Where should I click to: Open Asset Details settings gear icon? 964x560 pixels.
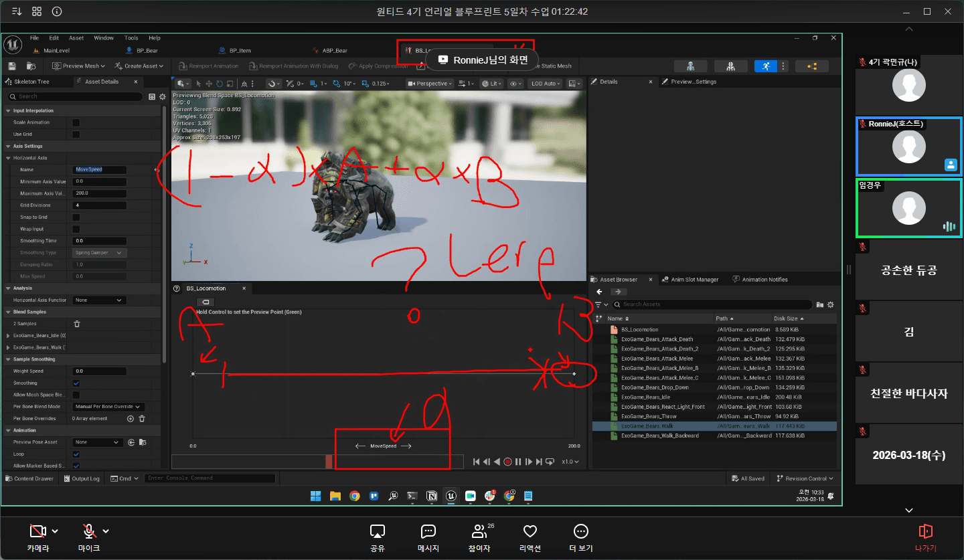coord(161,96)
